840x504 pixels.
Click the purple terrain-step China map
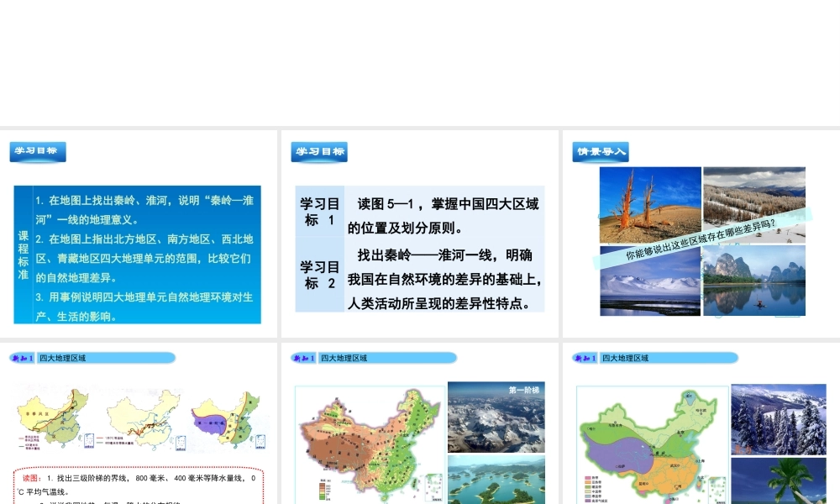coord(228,420)
